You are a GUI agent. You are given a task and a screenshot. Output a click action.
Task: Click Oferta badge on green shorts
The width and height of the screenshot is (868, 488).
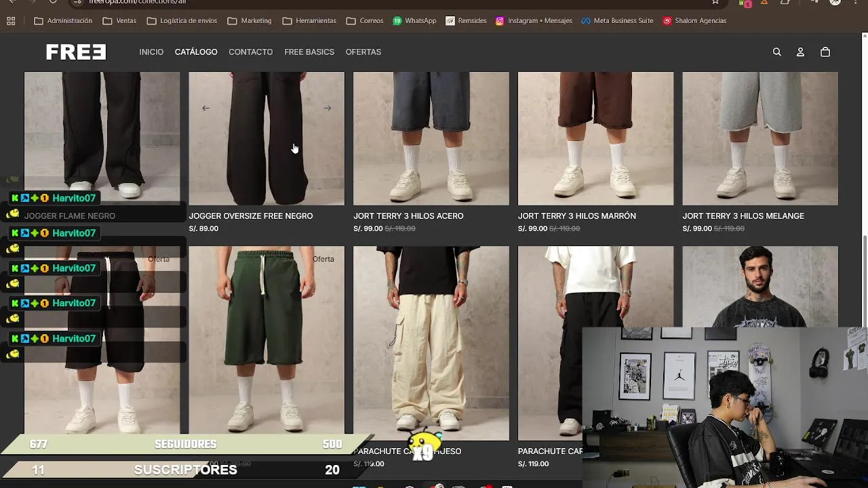pos(323,259)
